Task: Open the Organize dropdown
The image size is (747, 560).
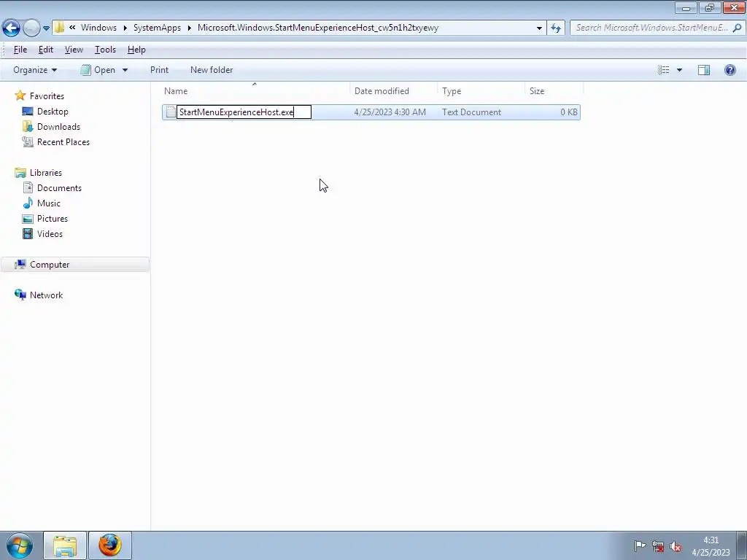Action: point(35,70)
